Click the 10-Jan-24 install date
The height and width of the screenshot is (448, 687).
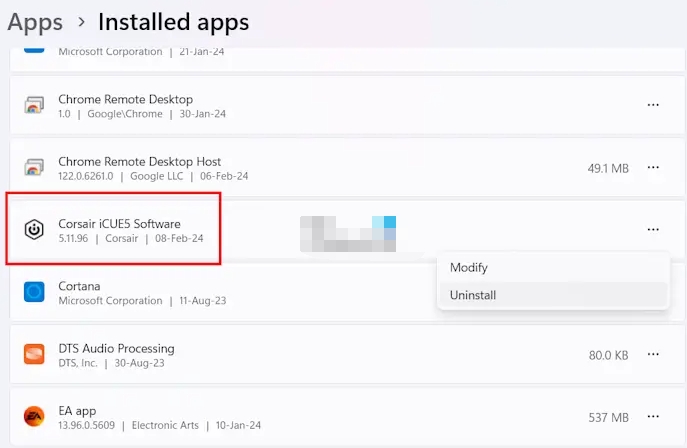(x=238, y=425)
